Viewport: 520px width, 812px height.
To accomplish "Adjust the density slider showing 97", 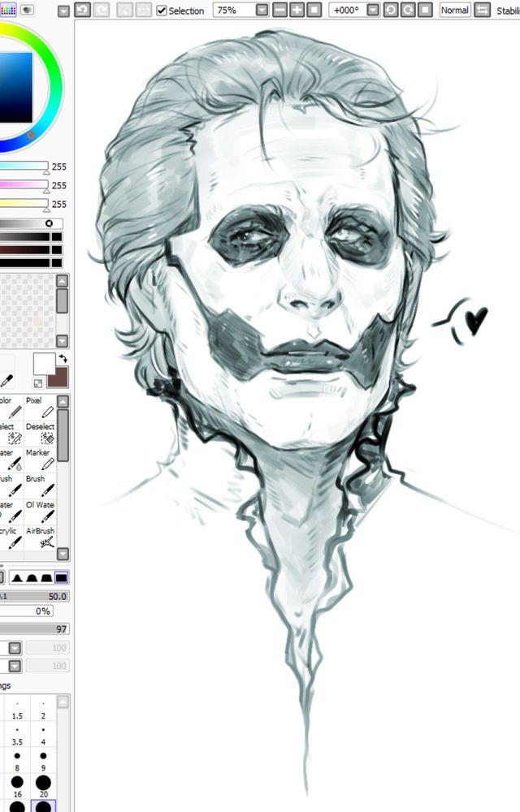I will [x=33, y=628].
